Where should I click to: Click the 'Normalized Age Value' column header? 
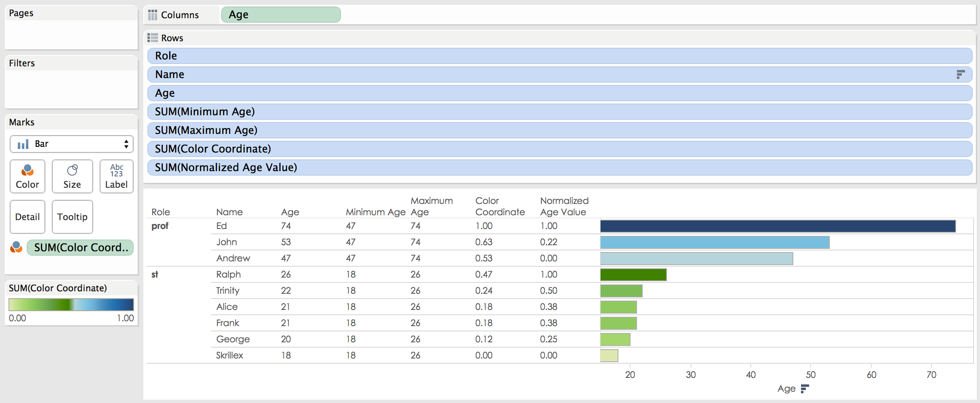click(x=565, y=206)
